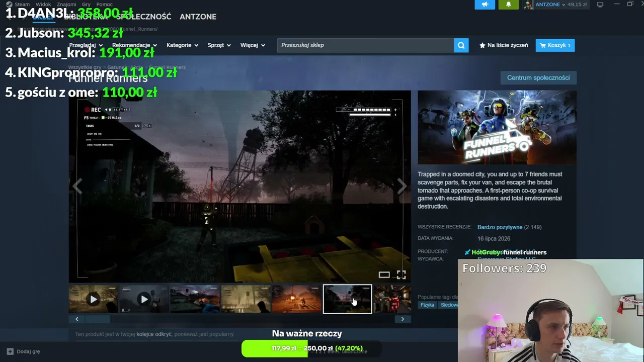Viewport: 644px width, 362px height.
Task: Expand the Rekomendacje dropdown
Action: click(134, 45)
